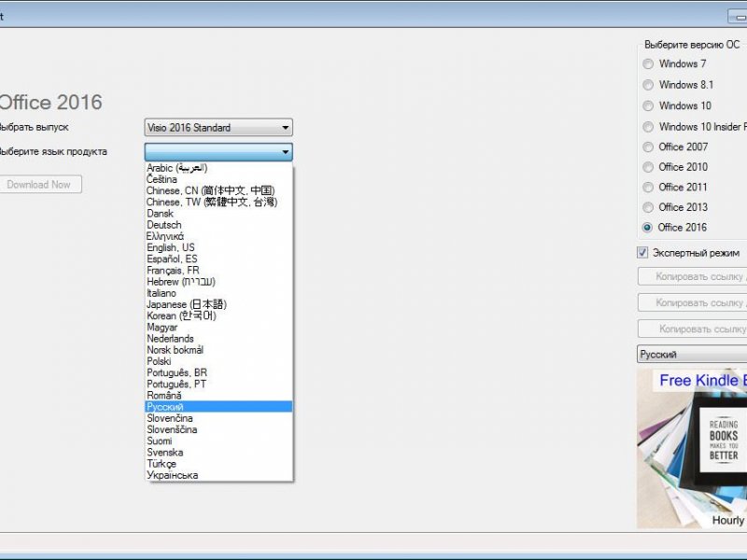Screen dimensions: 747x560
Task: Pick Svenska from the language list
Action: [218, 453]
